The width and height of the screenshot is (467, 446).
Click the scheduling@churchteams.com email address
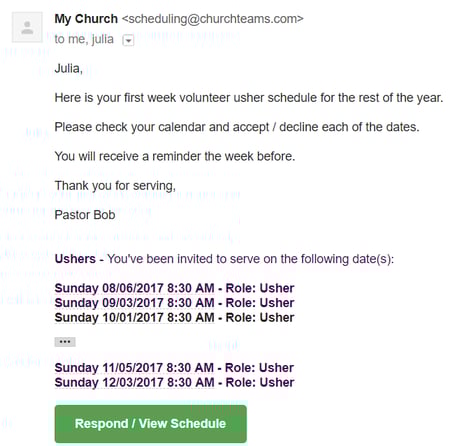(213, 19)
